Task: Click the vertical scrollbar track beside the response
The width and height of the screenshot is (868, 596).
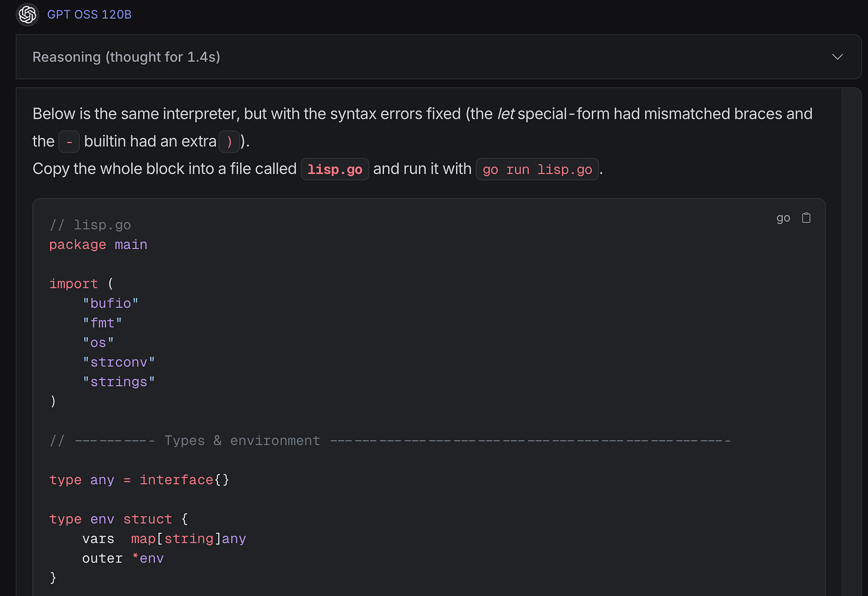Action: 850,340
